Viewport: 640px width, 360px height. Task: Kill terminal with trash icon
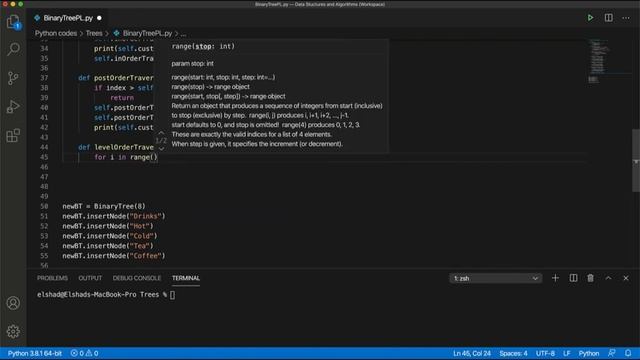pyautogui.click(x=590, y=278)
